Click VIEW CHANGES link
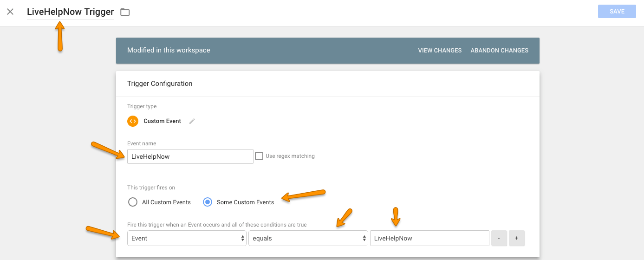 click(440, 50)
